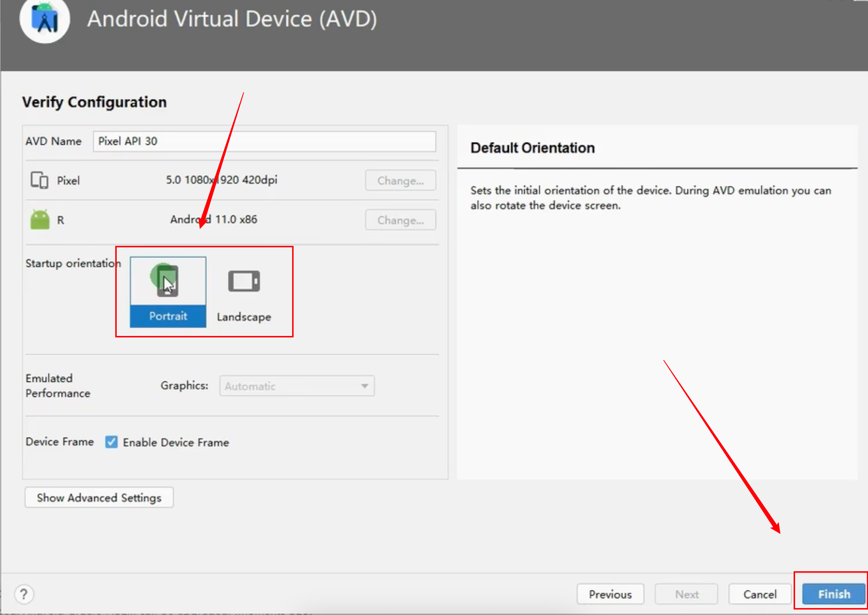Click the 'Android Virtual Device (AVD)' title
Image resolution: width=868 pixels, height=615 pixels.
coord(232,19)
